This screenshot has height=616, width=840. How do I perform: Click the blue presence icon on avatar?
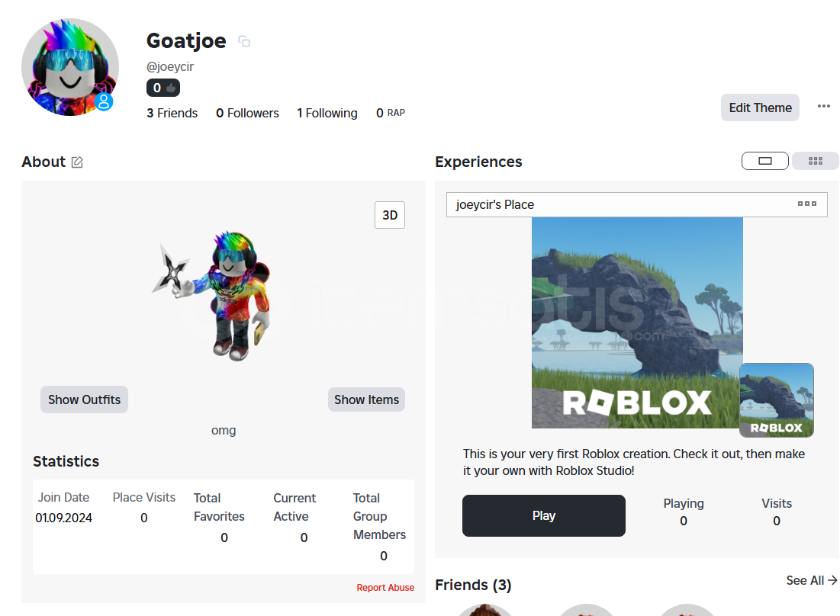coord(104,101)
